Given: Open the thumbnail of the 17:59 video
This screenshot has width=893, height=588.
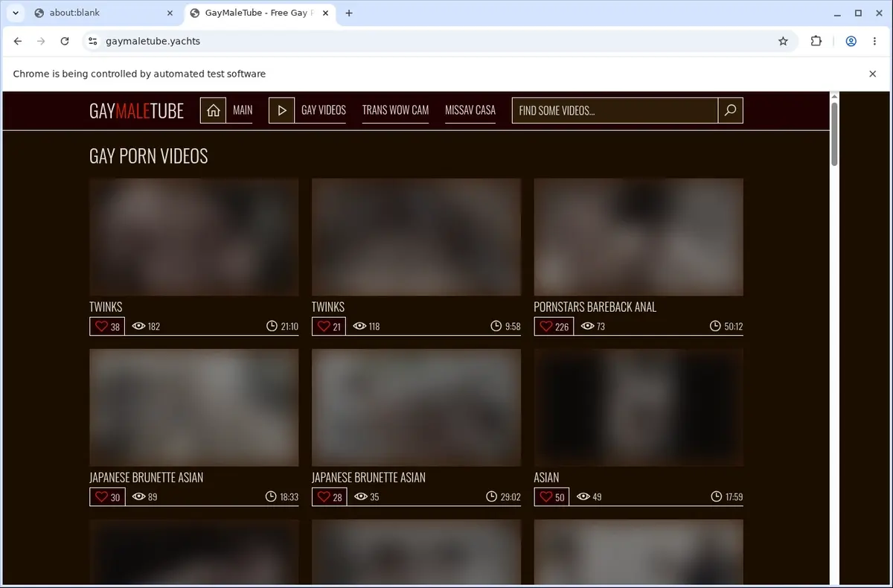Looking at the screenshot, I should pyautogui.click(x=638, y=407).
